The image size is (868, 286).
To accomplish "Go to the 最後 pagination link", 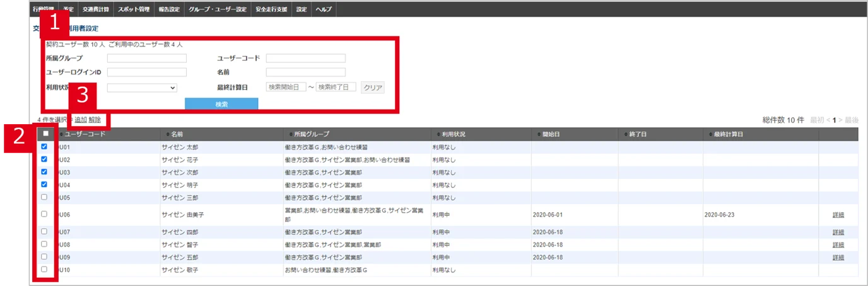I will [852, 120].
